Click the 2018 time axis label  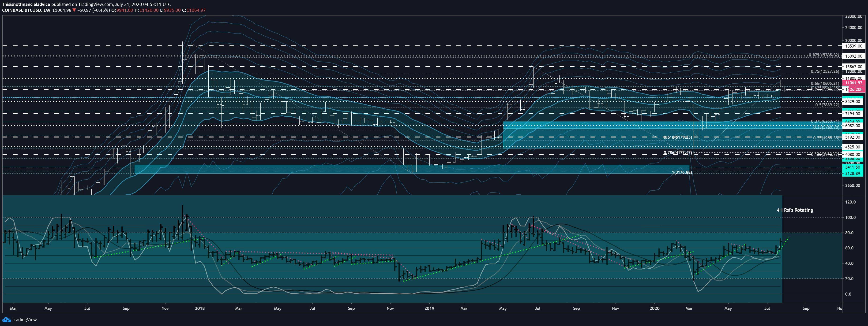(x=200, y=308)
